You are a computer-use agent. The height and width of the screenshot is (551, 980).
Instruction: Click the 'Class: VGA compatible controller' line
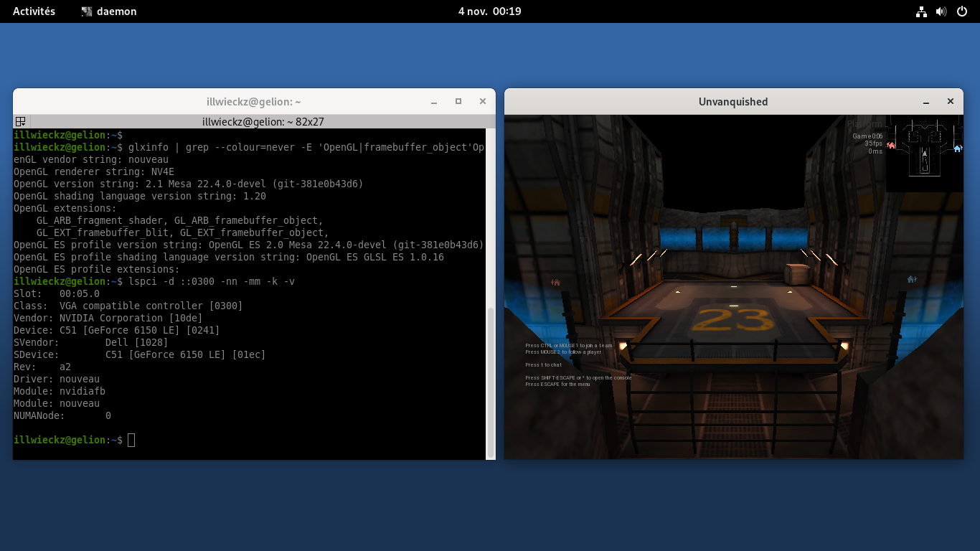(128, 306)
